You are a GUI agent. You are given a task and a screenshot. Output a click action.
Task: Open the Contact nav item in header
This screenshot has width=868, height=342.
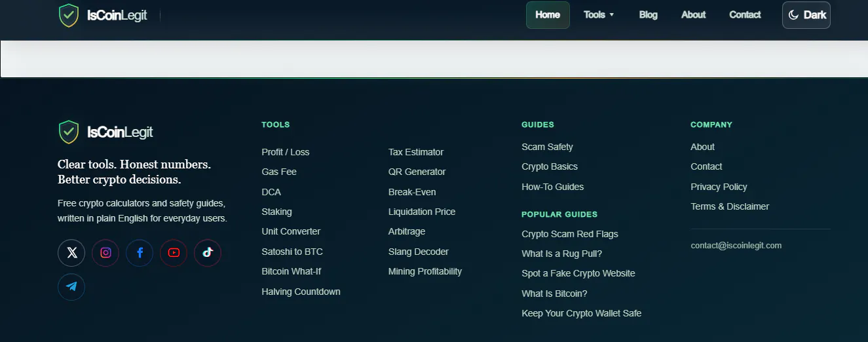click(745, 15)
